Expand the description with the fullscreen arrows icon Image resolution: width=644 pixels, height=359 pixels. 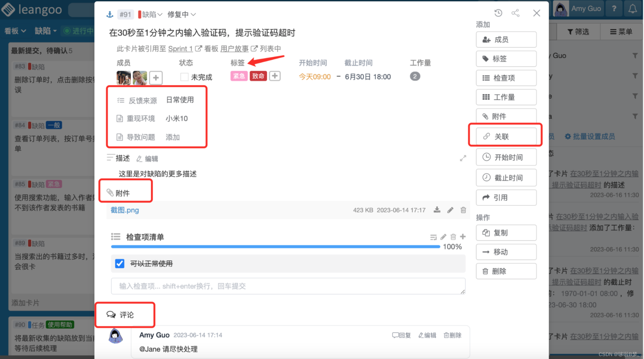(x=463, y=158)
